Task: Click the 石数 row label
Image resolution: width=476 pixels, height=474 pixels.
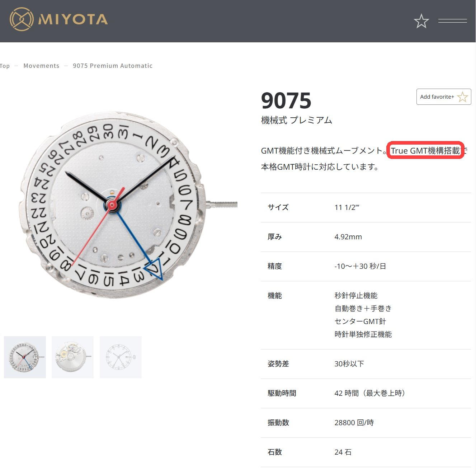Action: coord(274,452)
